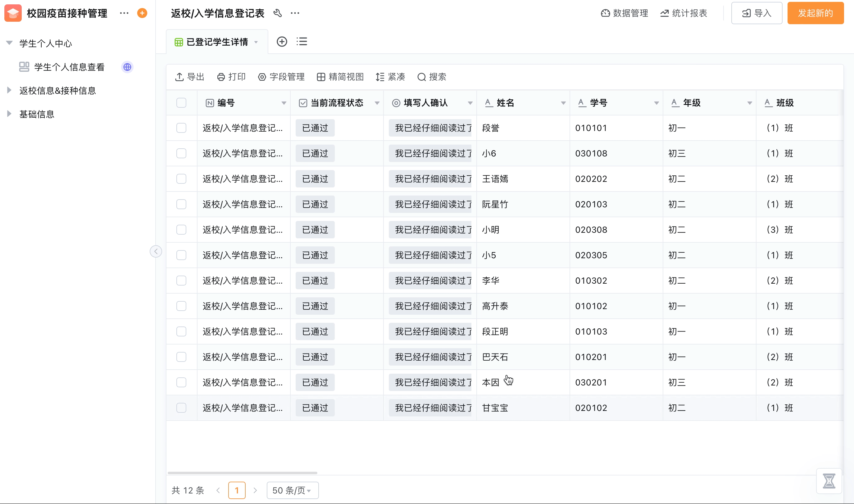
Task: Click the 已通过 status tag in 巴天石's row
Action: (315, 357)
